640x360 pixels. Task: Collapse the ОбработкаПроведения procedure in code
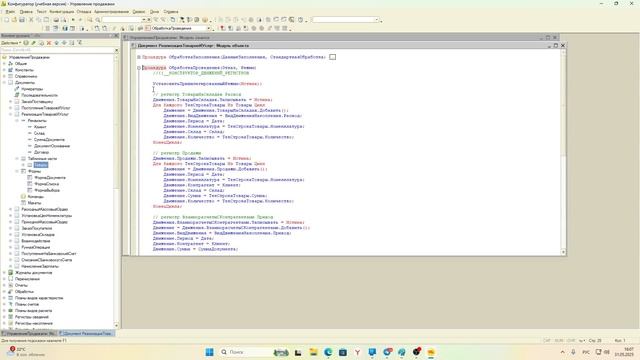tap(139, 68)
